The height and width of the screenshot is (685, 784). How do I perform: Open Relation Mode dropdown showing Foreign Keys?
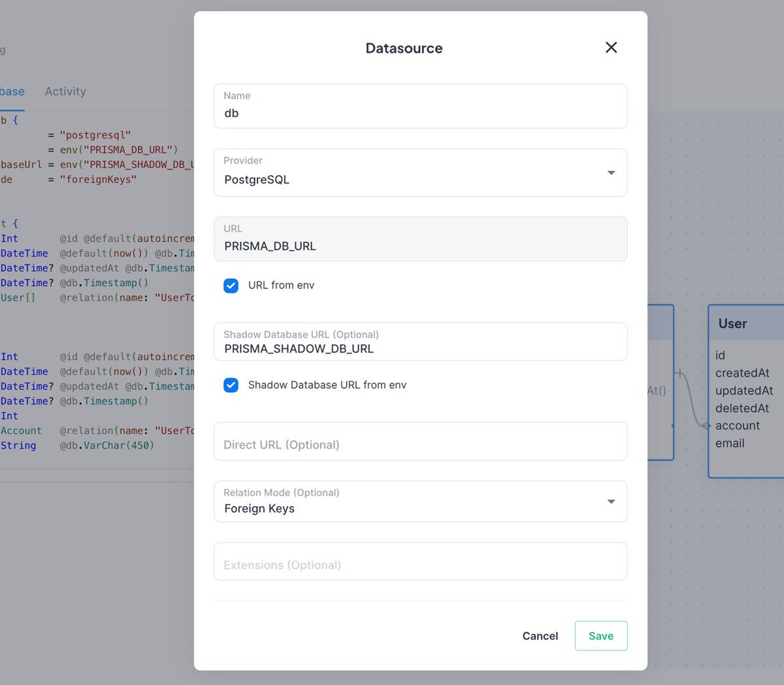click(x=420, y=502)
